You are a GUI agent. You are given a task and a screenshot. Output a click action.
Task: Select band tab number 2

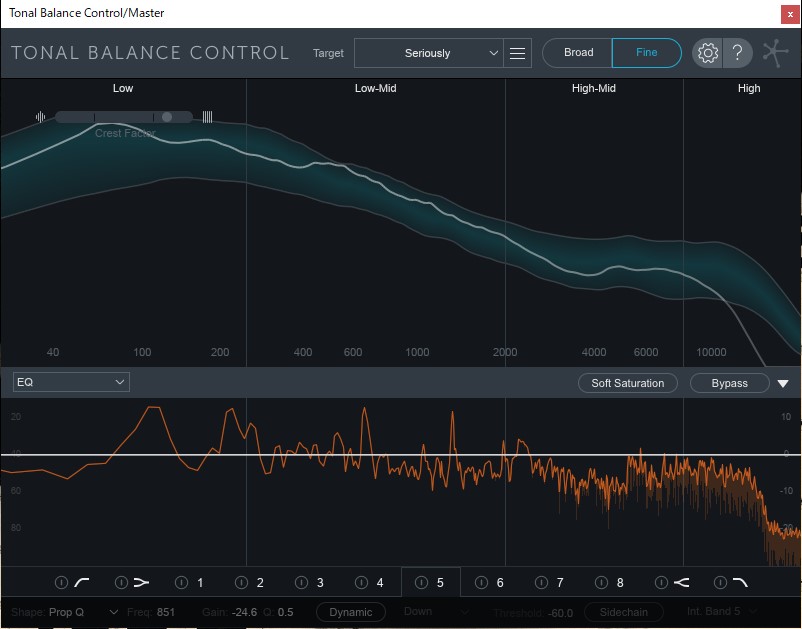tap(260, 582)
